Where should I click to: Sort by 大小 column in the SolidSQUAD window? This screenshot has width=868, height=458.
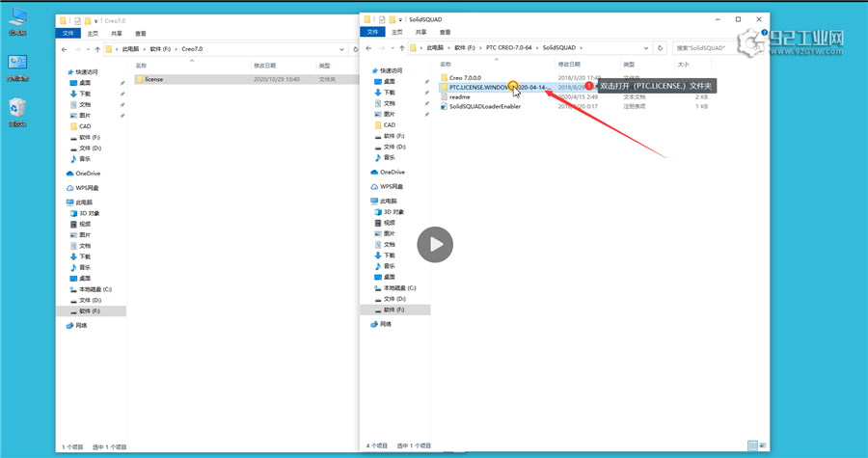click(x=684, y=65)
